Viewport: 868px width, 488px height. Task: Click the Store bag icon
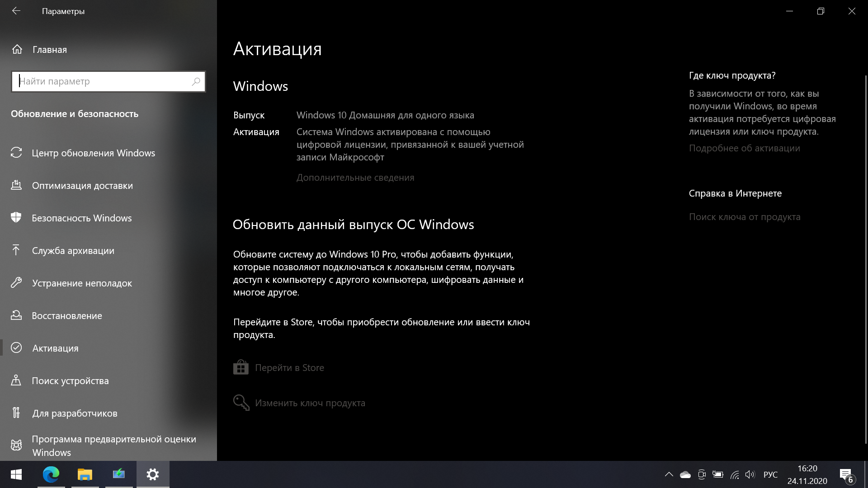[241, 367]
